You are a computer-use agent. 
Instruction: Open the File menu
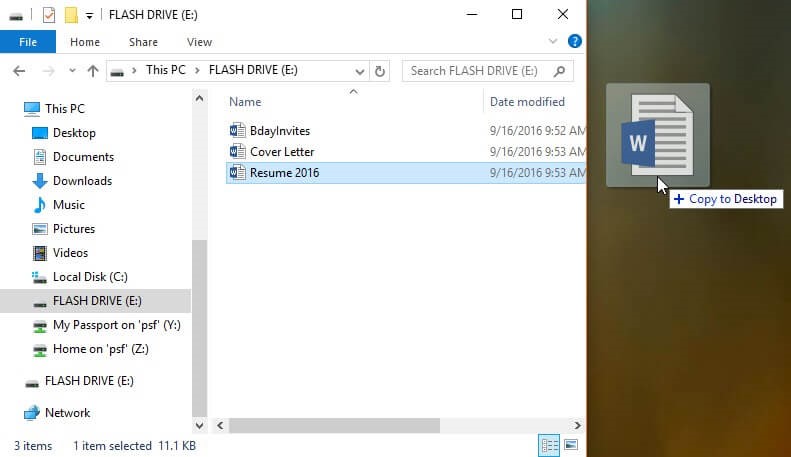point(27,42)
